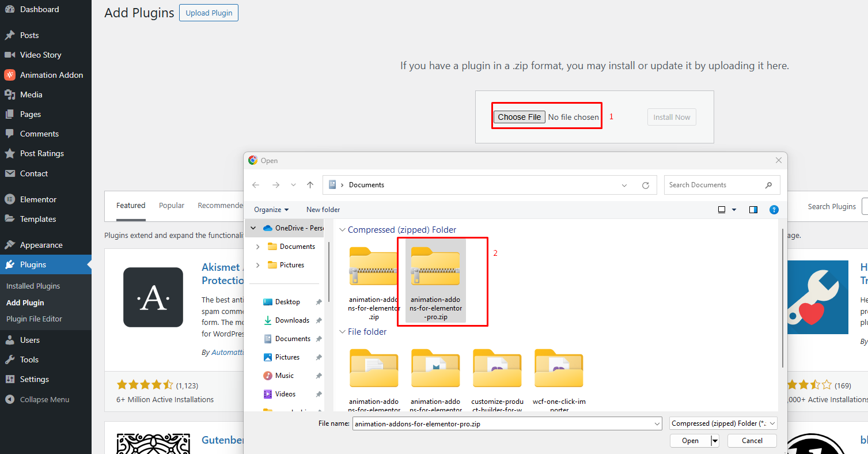Screen dimensions: 868x454
Task: Switch to the Featured tab
Action: tap(131, 206)
